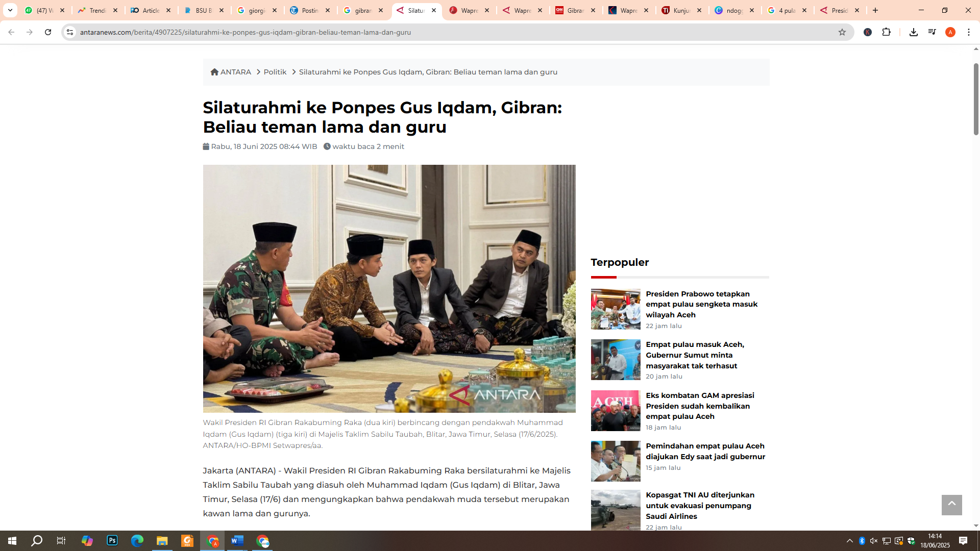Open the Chrome profile avatar icon
The width and height of the screenshot is (980, 551).
[950, 32]
